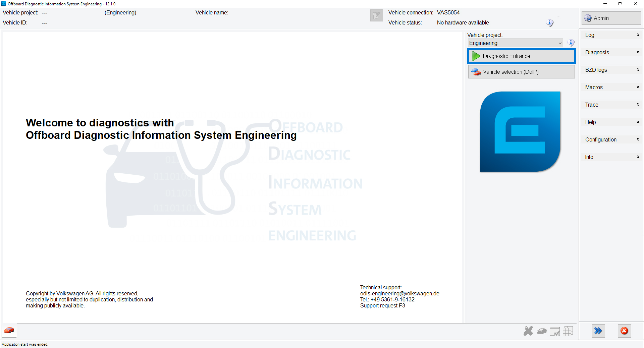
Task: Click the Vehicle selection (DoIP) button
Action: coord(521,72)
